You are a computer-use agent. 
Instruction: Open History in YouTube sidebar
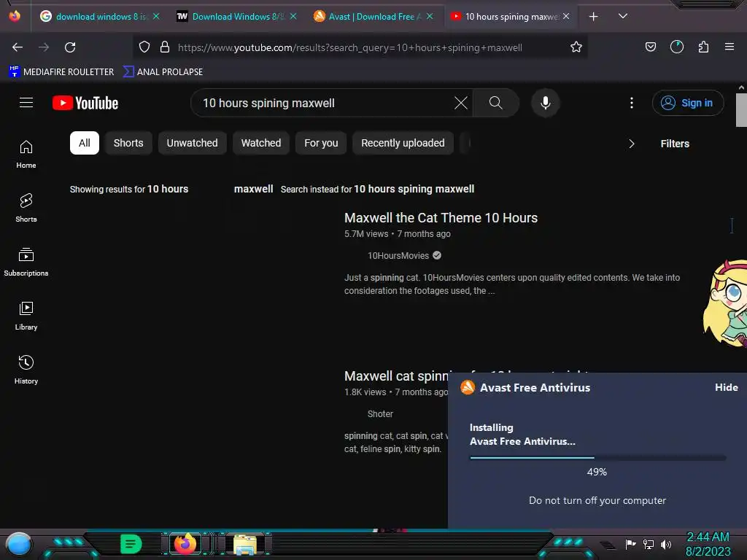[26, 370]
